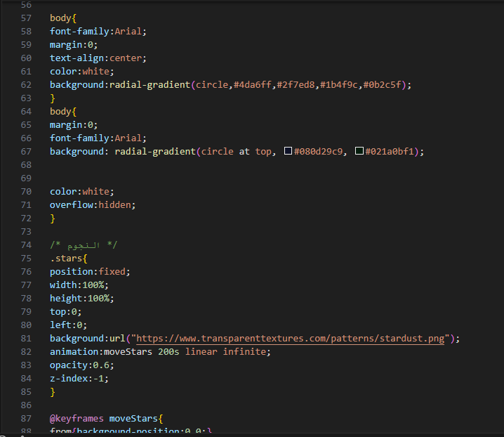Click 'font-family:Arial;' on line 66
Viewport: 504px width, 437px height.
pos(98,138)
